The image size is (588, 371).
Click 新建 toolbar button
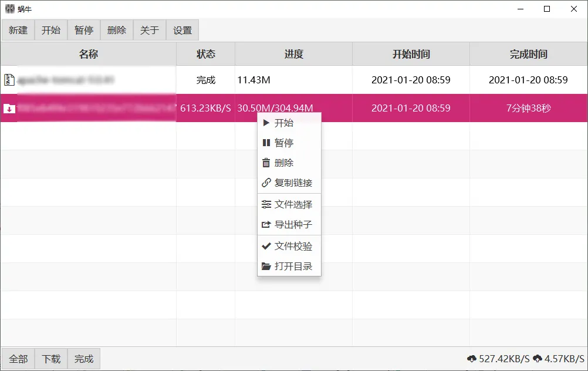click(x=18, y=30)
